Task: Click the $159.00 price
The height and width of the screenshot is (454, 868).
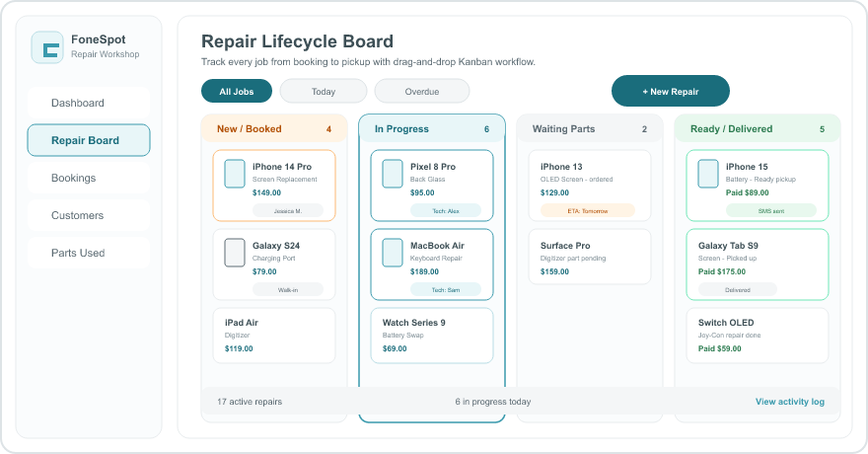Action: [554, 271]
